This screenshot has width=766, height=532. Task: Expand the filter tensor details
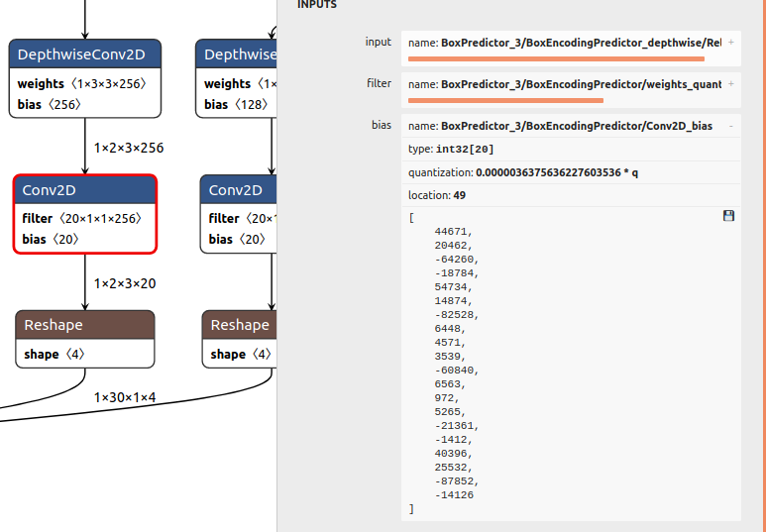click(x=731, y=84)
